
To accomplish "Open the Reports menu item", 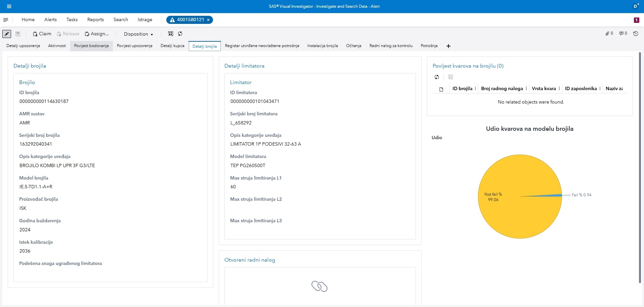I will coord(95,20).
